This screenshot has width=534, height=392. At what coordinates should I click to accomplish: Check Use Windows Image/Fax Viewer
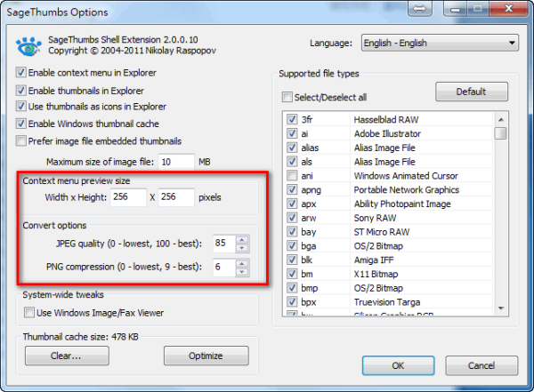coord(29,312)
